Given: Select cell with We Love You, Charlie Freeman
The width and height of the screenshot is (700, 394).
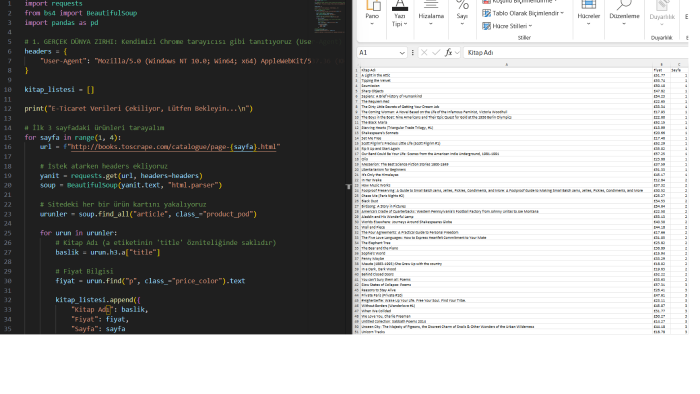Looking at the screenshot, I should point(506,316).
